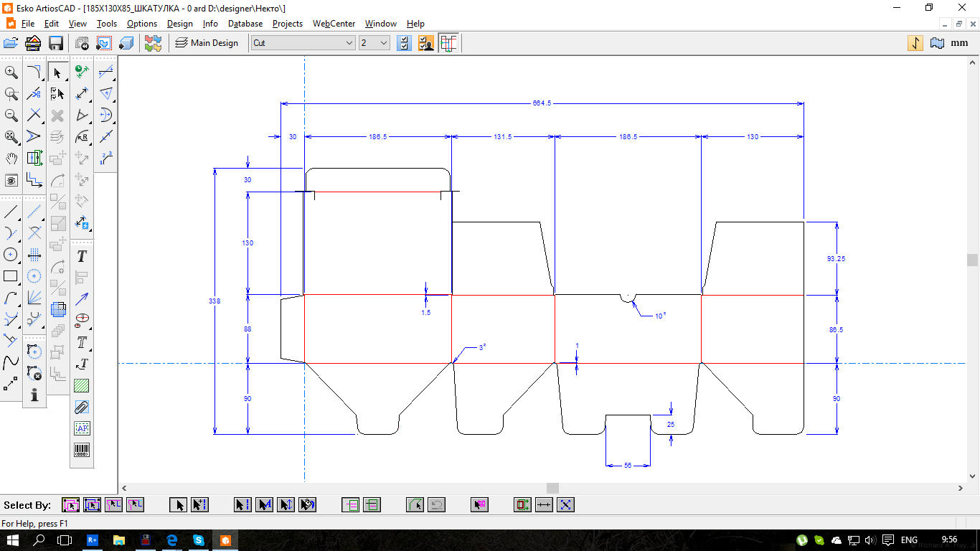Open the Design menu
Viewport: 980px width, 551px height.
(x=179, y=24)
